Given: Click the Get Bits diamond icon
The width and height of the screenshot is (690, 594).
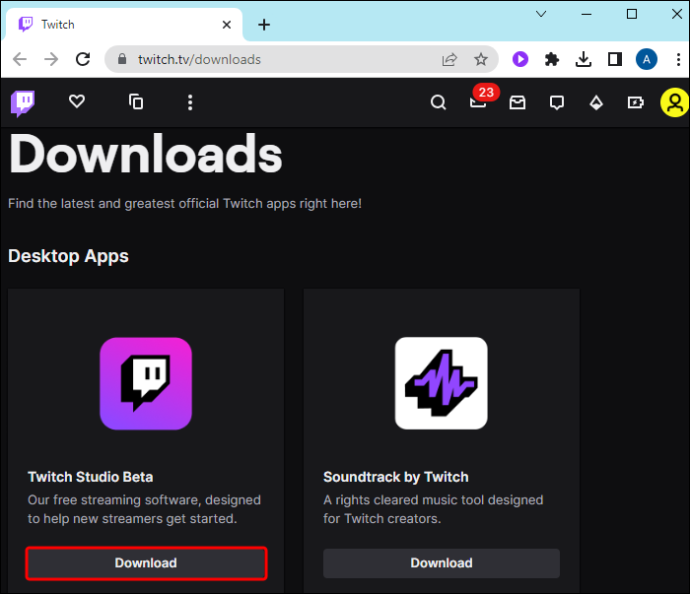Looking at the screenshot, I should (x=596, y=103).
